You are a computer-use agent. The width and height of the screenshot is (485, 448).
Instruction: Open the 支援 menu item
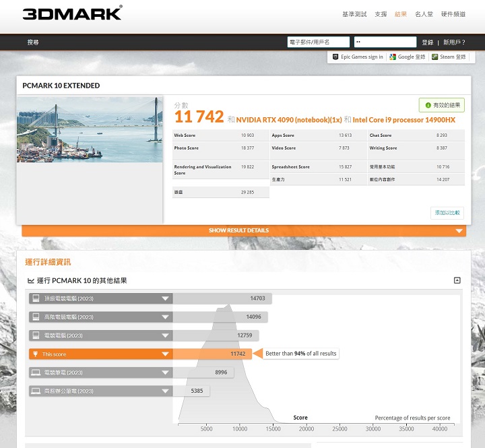[x=381, y=14]
